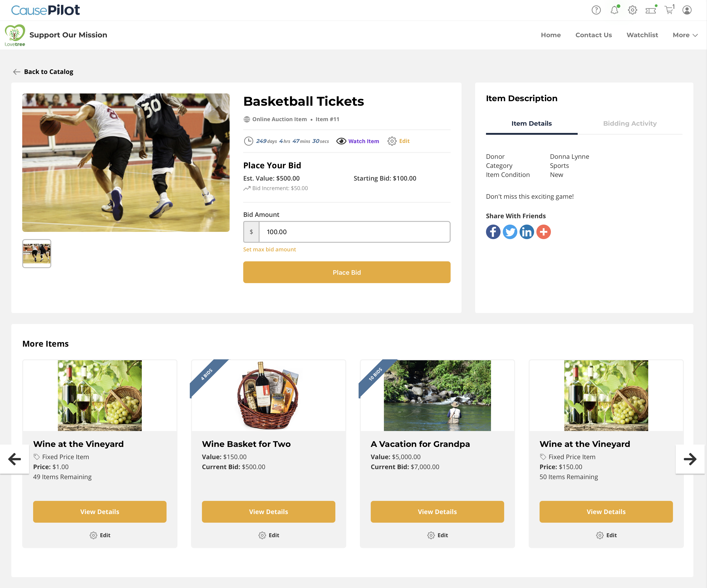Share the item on LinkedIn
The height and width of the screenshot is (588, 707).
tap(527, 232)
